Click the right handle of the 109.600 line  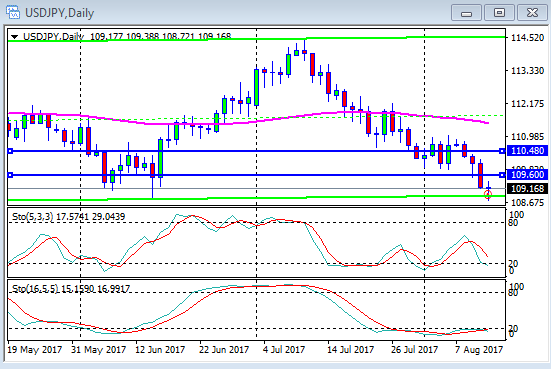click(502, 175)
